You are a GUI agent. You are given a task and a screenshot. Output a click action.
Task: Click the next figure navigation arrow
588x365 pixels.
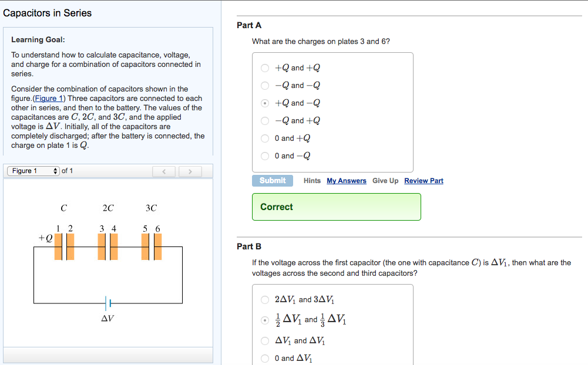click(190, 171)
